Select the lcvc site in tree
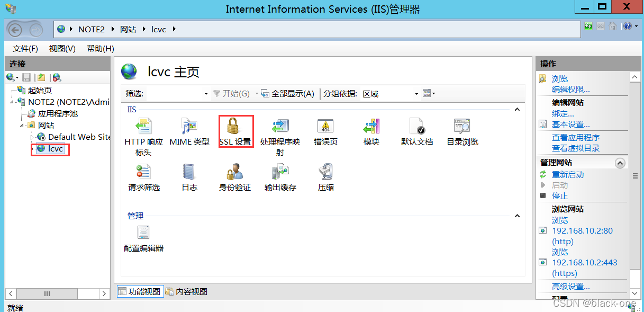This screenshot has height=312, width=644. [x=50, y=149]
